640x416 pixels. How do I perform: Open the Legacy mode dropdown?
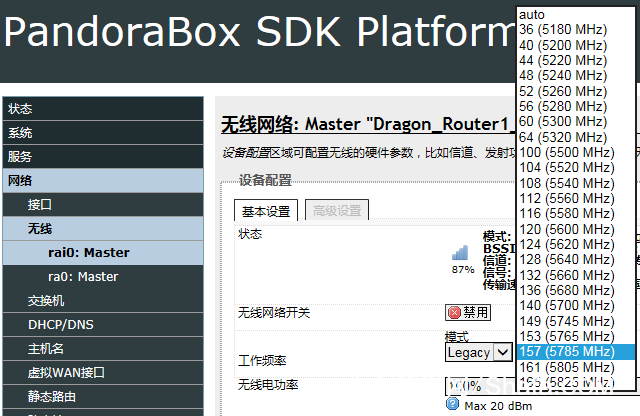tap(478, 352)
